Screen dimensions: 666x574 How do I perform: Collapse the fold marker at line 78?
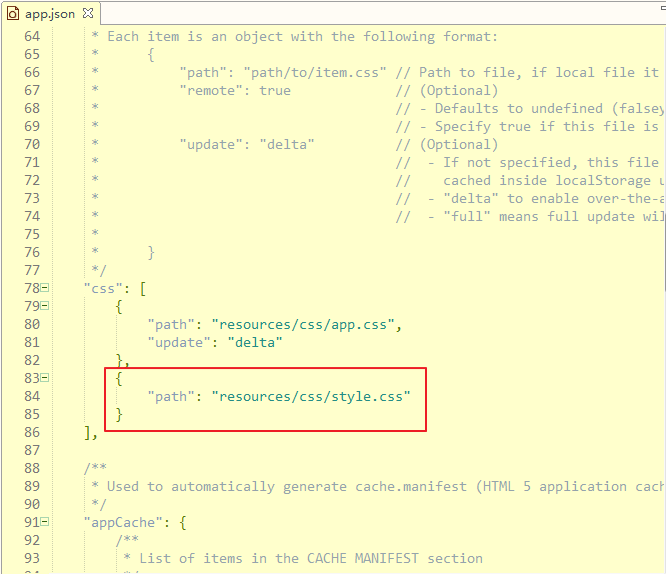45,288
